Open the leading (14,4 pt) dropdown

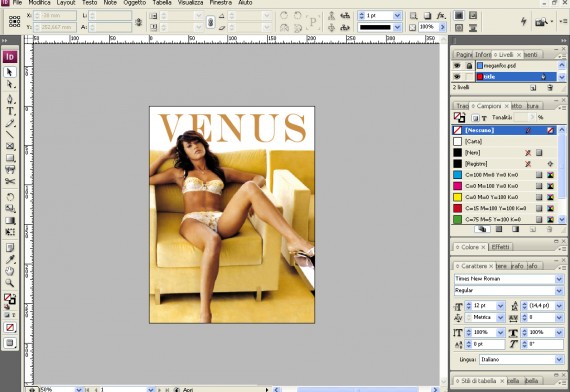tap(559, 306)
